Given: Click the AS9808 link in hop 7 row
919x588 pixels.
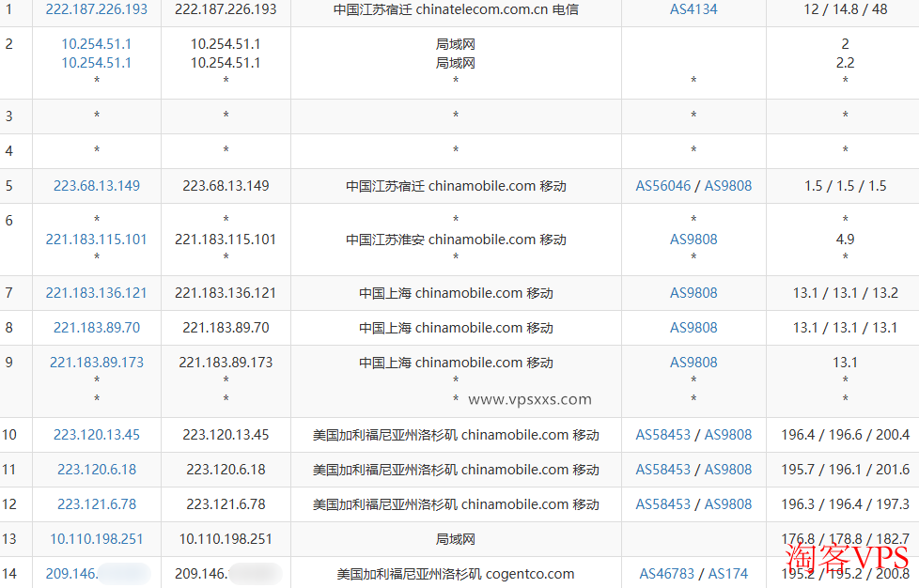Looking at the screenshot, I should (x=693, y=293).
